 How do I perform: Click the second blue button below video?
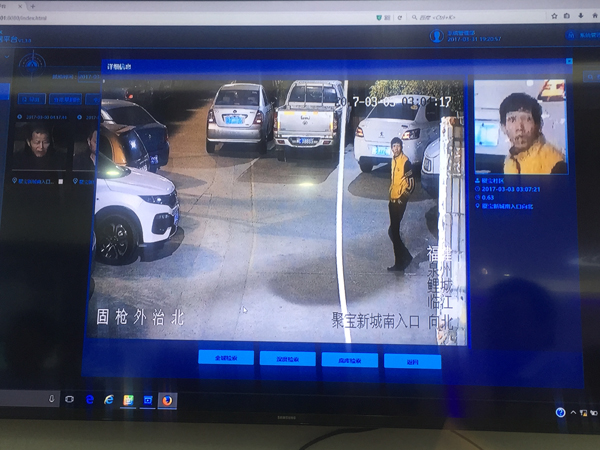287,358
